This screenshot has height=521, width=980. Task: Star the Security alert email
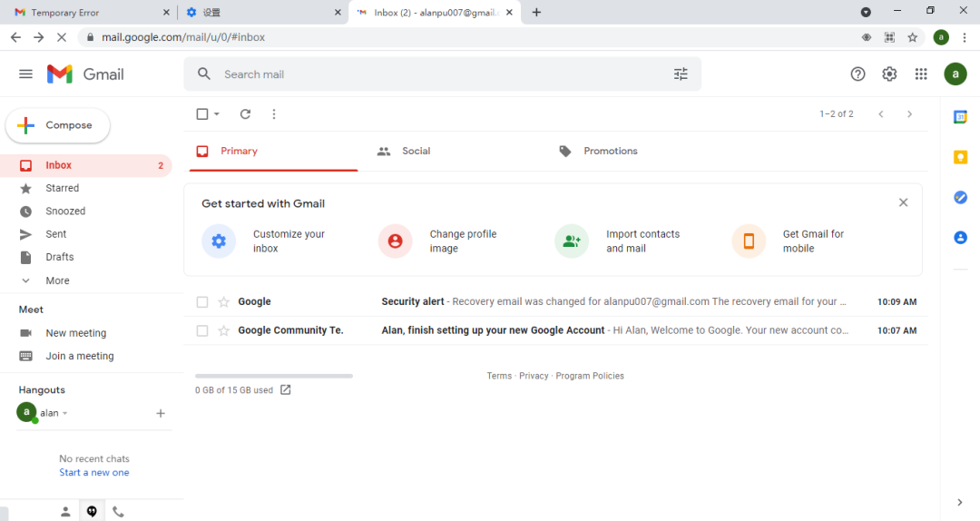pyautogui.click(x=224, y=302)
